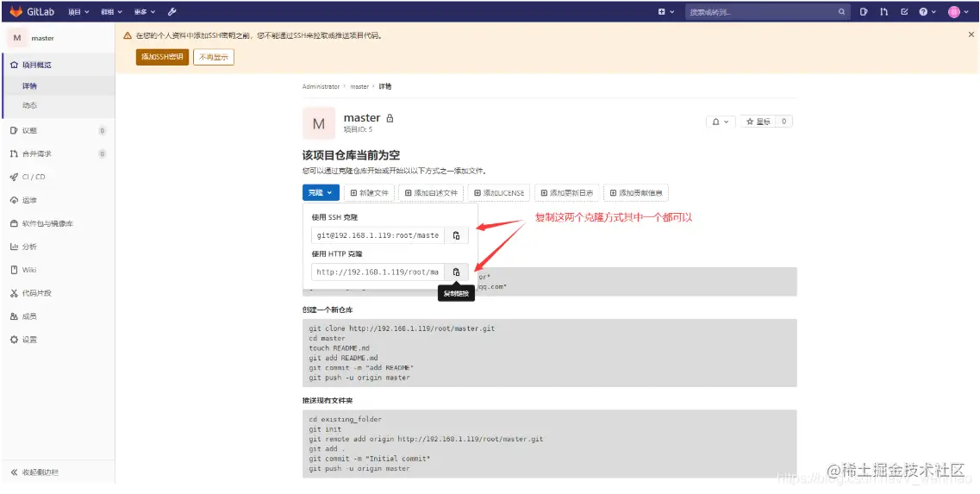Click the 合并请求 count badge in sidebar
This screenshot has width=980, height=494.
coord(102,153)
